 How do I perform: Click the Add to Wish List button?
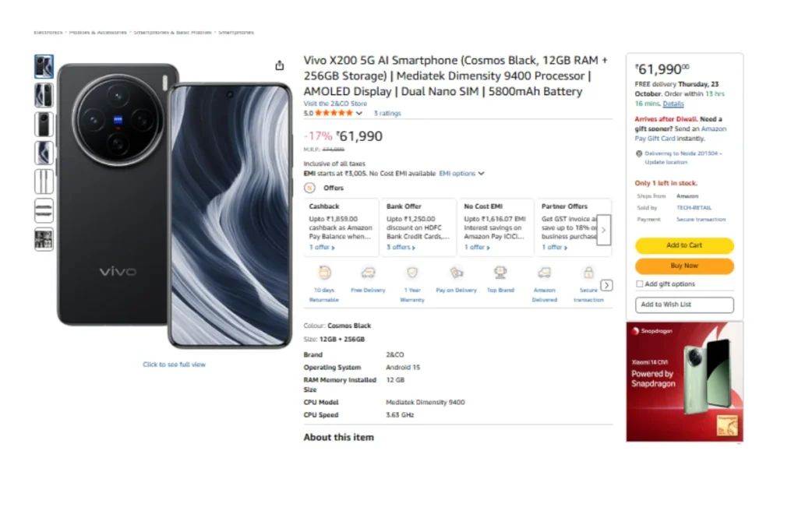(684, 305)
